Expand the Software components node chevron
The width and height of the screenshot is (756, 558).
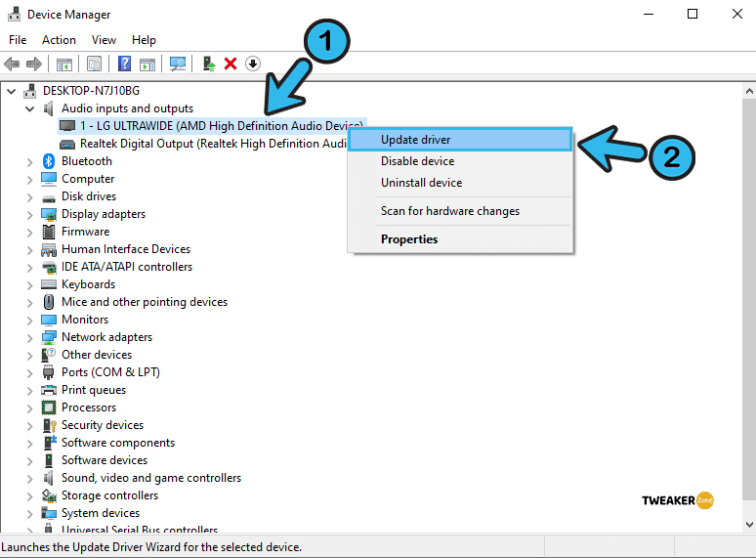[x=30, y=444]
